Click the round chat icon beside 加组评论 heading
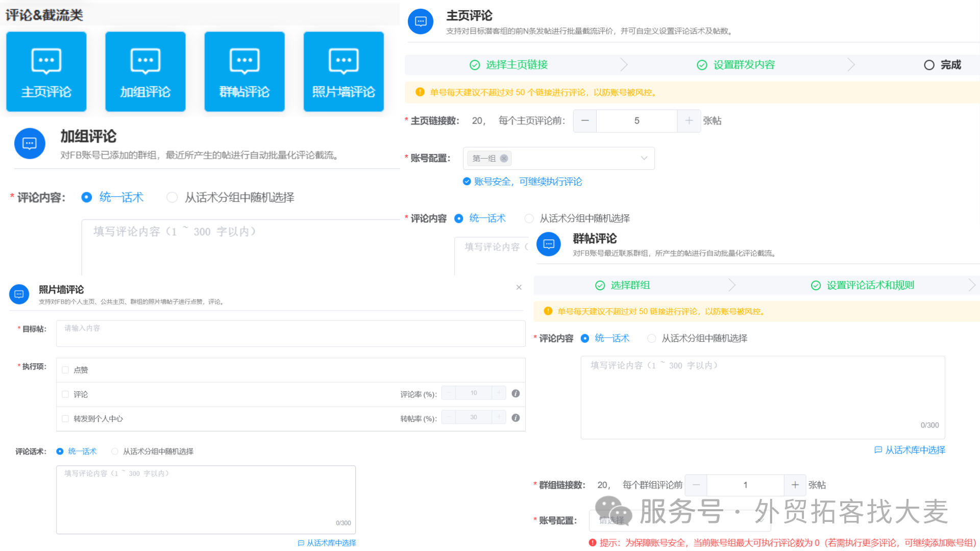The width and height of the screenshot is (980, 551). tap(30, 143)
